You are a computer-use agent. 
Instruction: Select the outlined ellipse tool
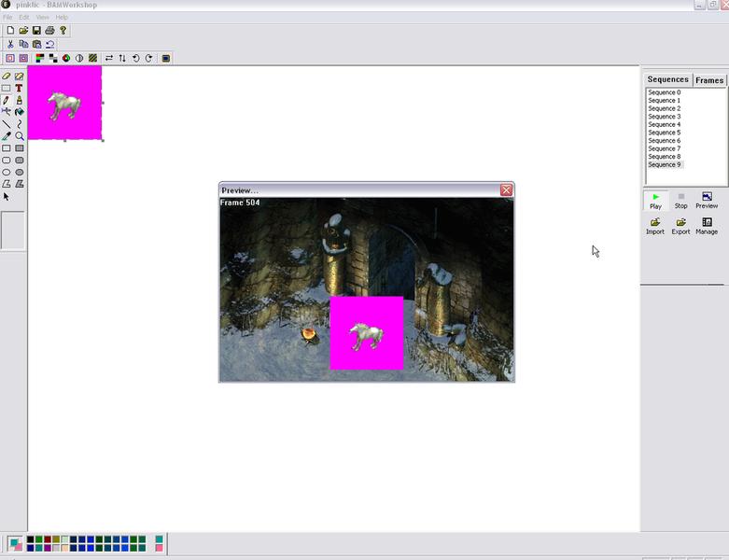(x=6, y=172)
